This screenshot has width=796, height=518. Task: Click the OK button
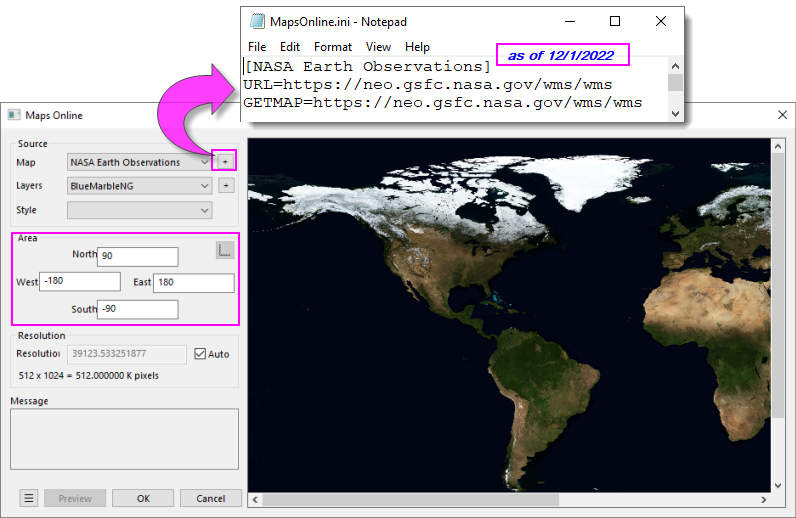(x=143, y=498)
